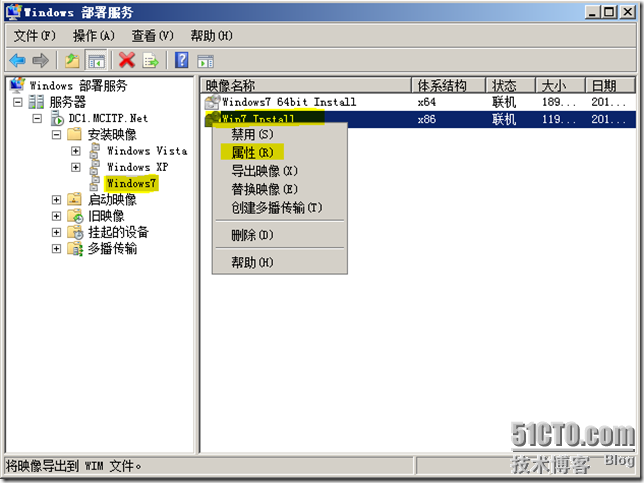Sort by 状态 column header
Image resolution: width=644 pixels, height=483 pixels.
(x=511, y=85)
